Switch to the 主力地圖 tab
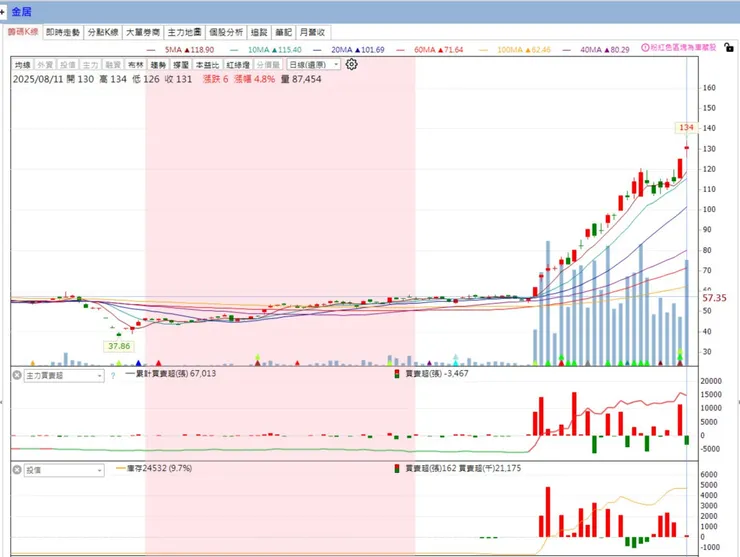 point(185,32)
